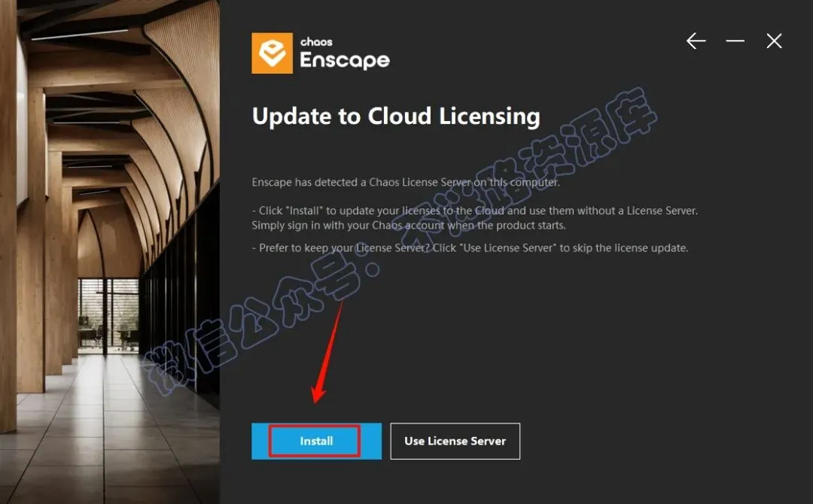Go back using the left arrow icon
Image resolution: width=813 pixels, height=504 pixels.
coord(696,41)
